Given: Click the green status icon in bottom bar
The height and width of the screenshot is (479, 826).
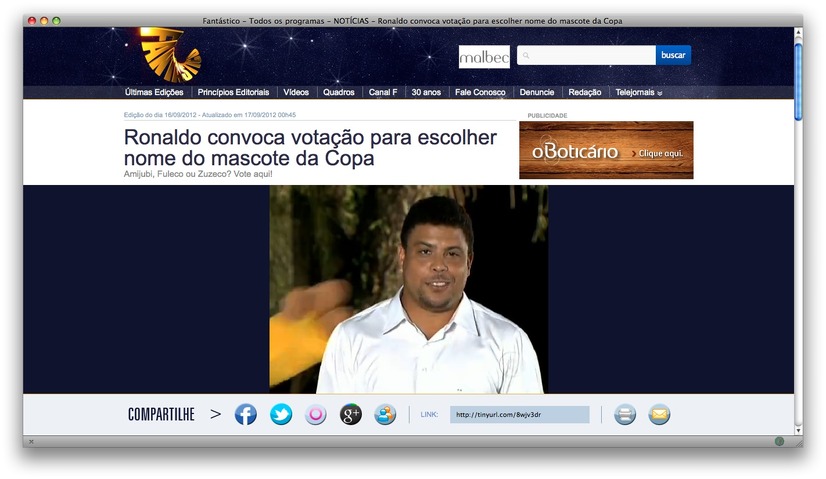Looking at the screenshot, I should (779, 442).
